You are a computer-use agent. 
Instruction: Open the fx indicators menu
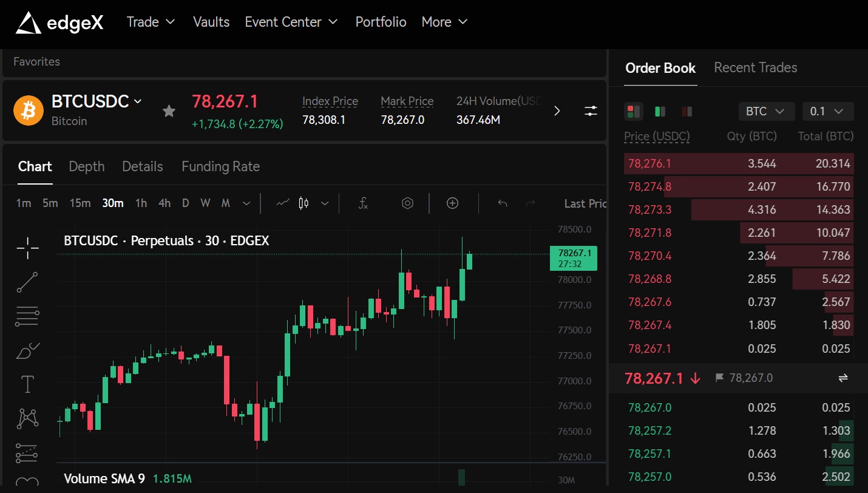[363, 203]
